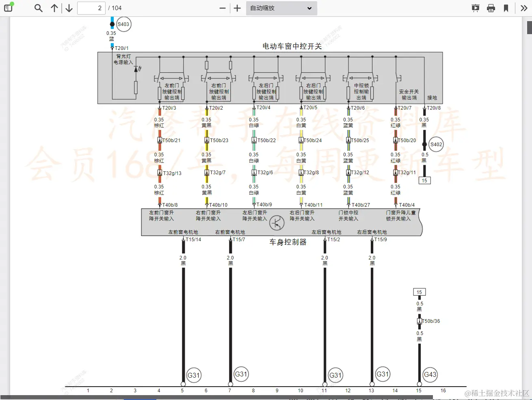Click the 接地 label in switch box

coord(432,98)
